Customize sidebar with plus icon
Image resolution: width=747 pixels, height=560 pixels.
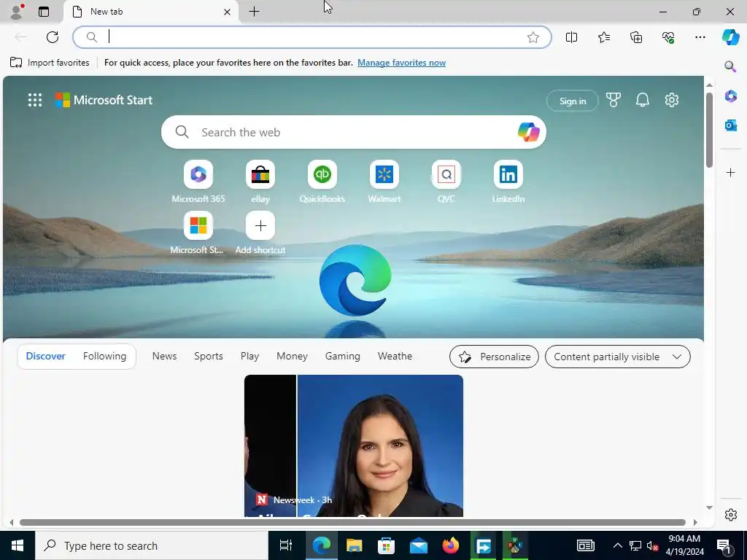[730, 172]
